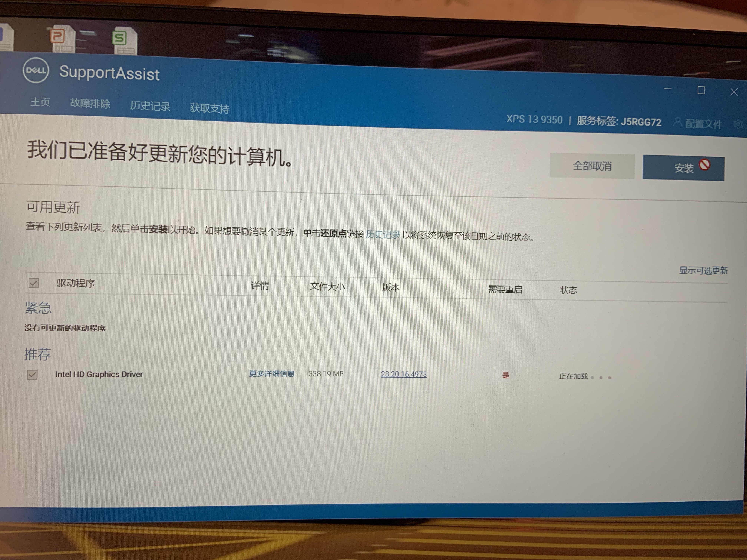The image size is (747, 560).
Task: Select the Intel HD Graphics Driver name
Action: (x=99, y=374)
